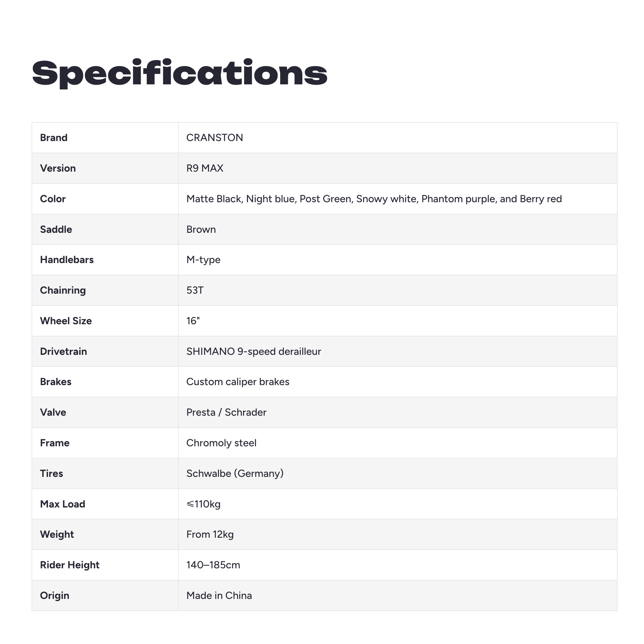The height and width of the screenshot is (644, 644).
Task: Select the R9 MAX version value
Action: point(205,168)
